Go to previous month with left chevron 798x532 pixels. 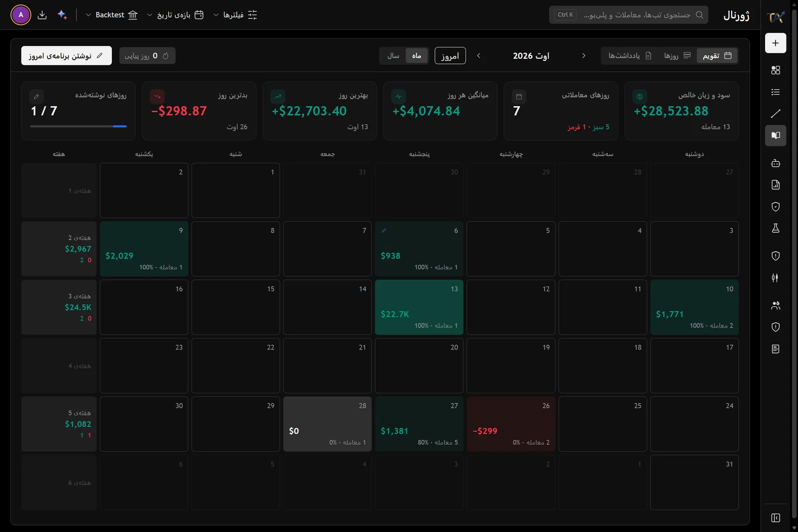tap(479, 56)
